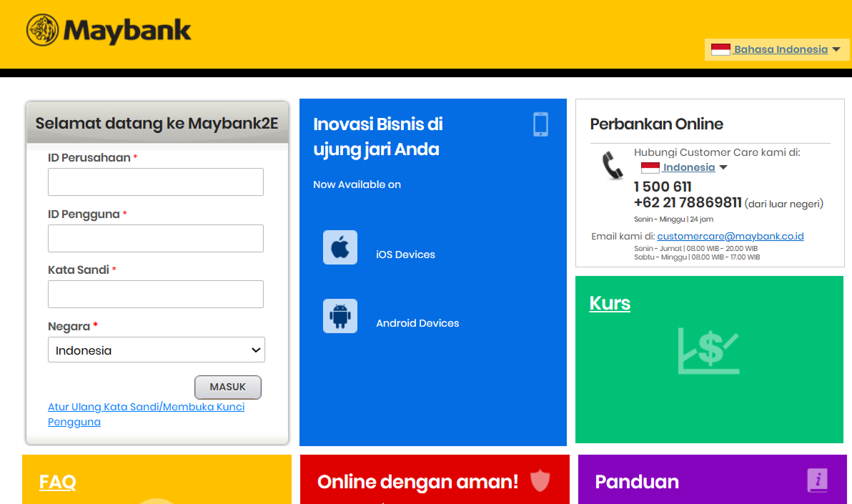
Task: Click the MASUK login button
Action: click(x=228, y=387)
